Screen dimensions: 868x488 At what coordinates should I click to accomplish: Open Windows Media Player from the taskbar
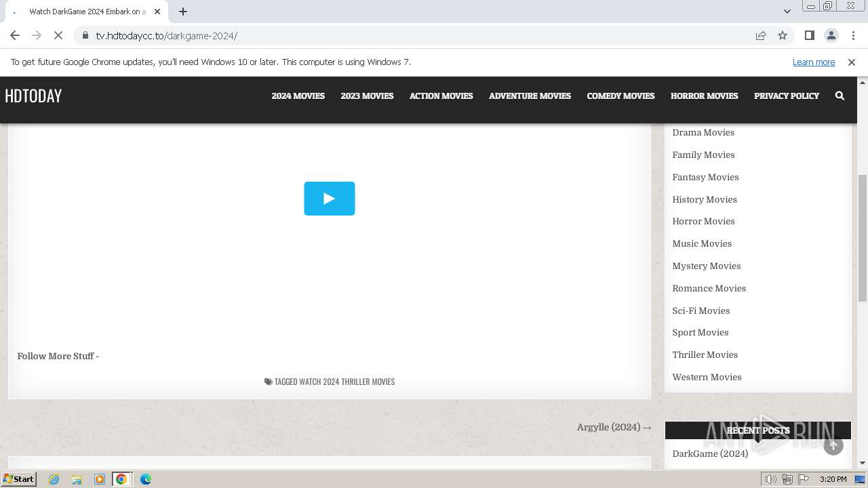click(x=99, y=479)
